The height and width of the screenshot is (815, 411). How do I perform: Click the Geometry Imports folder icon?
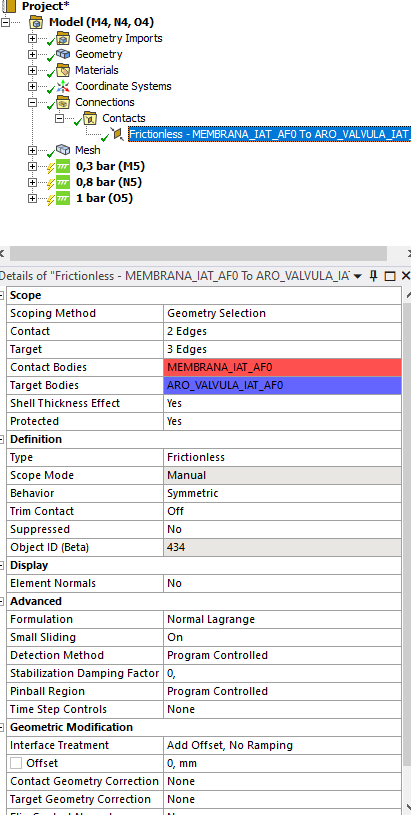63,38
